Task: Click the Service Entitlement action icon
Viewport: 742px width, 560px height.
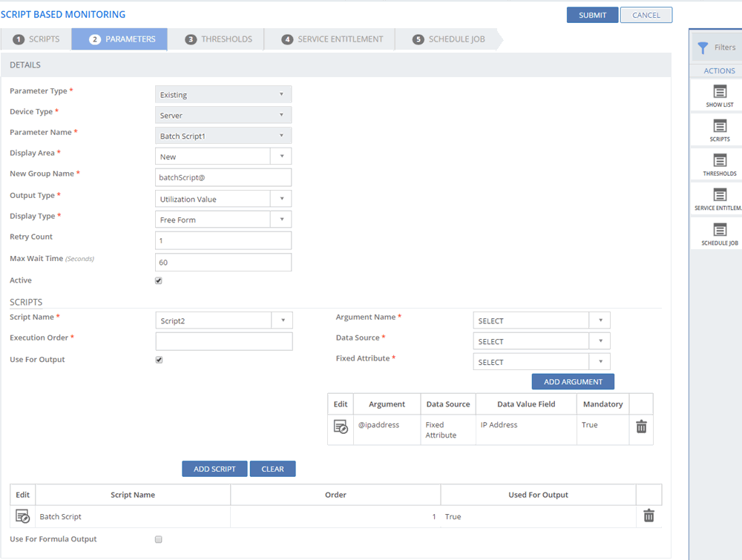Action: (720, 195)
